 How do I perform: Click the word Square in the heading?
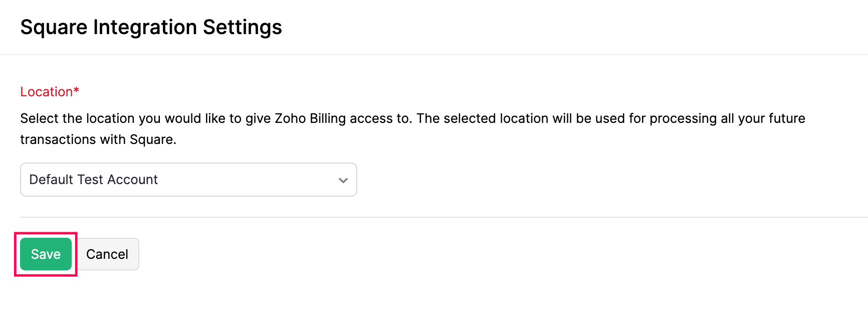point(54,28)
